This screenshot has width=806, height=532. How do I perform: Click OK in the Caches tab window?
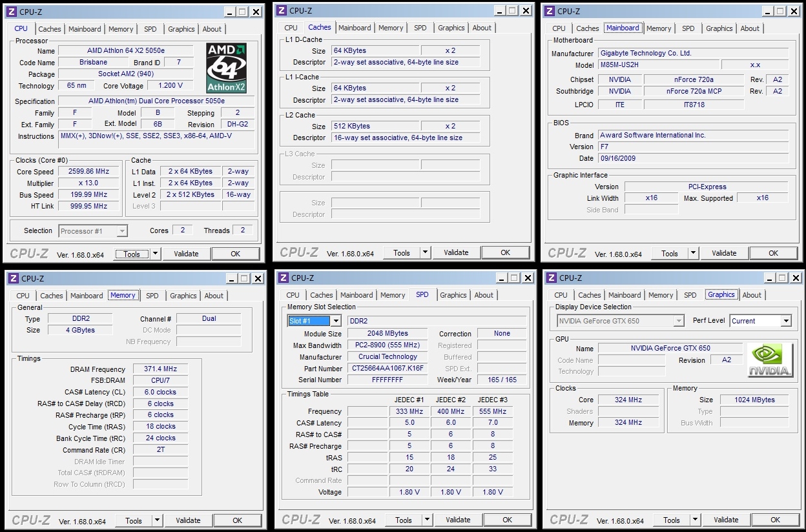506,252
